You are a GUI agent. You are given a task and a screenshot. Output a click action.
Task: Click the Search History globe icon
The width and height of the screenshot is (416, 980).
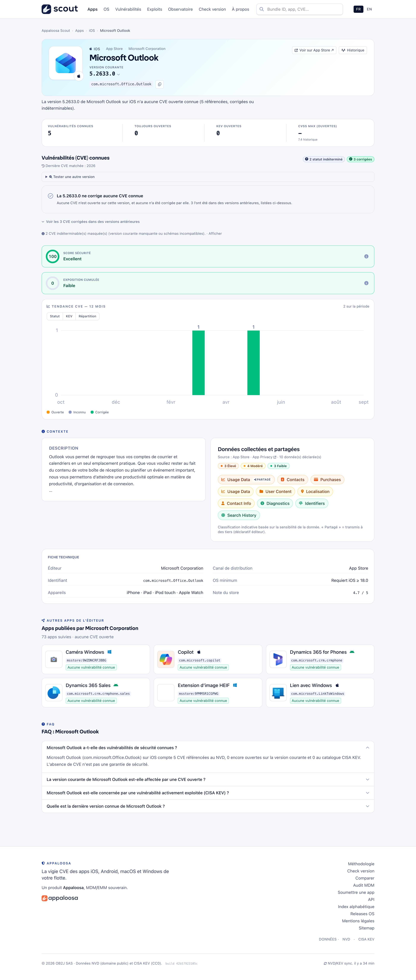click(223, 515)
